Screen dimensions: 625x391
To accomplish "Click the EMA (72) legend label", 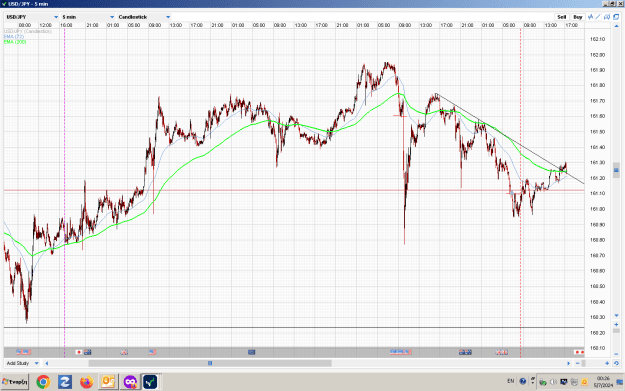I will [x=14, y=36].
